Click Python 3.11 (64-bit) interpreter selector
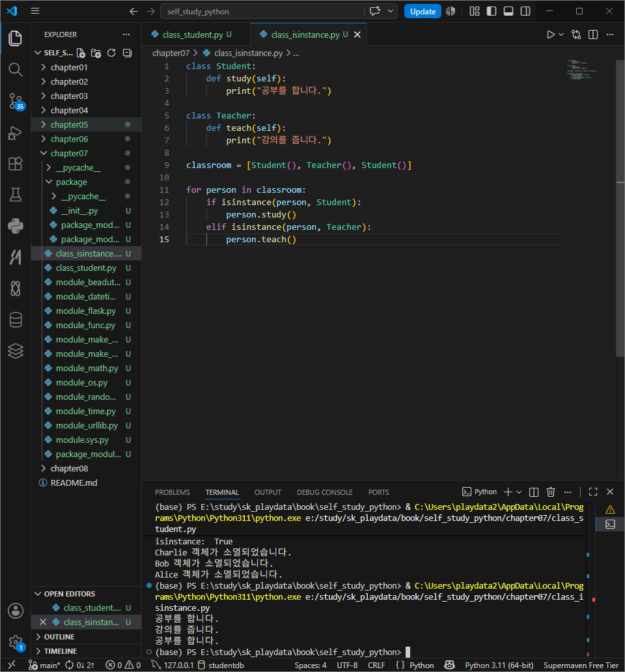 point(499,665)
